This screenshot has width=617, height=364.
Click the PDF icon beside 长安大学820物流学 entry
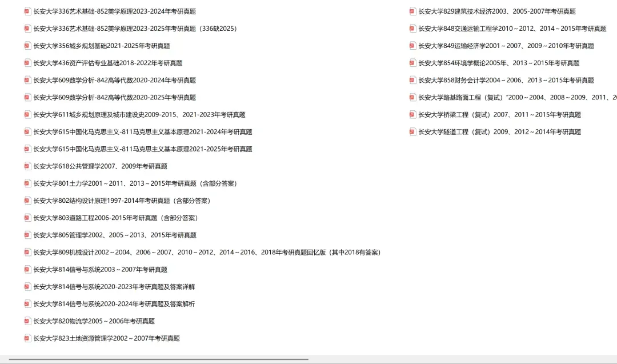pos(27,321)
